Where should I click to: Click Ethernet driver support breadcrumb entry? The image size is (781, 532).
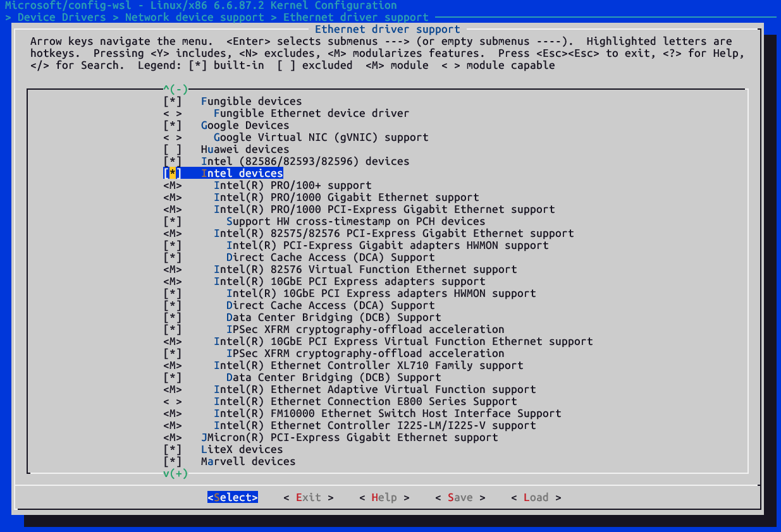tap(356, 17)
